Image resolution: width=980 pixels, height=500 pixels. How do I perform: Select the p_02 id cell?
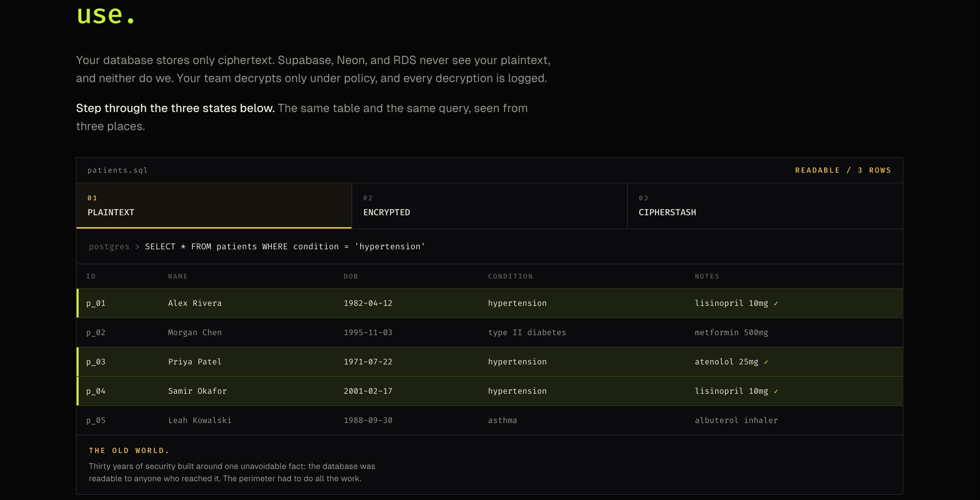(96, 332)
